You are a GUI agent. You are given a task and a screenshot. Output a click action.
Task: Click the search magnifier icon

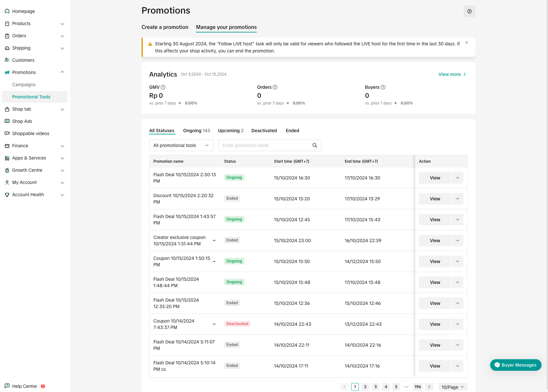coord(315,145)
